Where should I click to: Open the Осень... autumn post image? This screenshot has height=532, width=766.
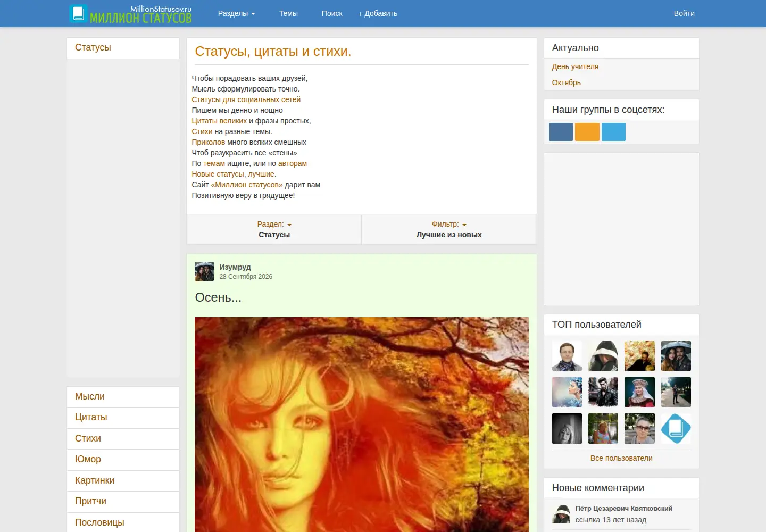tap(362, 425)
